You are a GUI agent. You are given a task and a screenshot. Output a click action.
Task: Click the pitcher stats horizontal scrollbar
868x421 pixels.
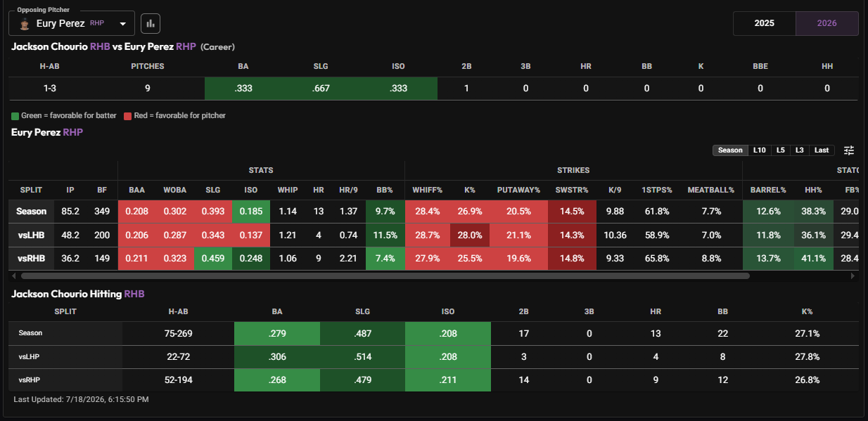tap(384, 276)
